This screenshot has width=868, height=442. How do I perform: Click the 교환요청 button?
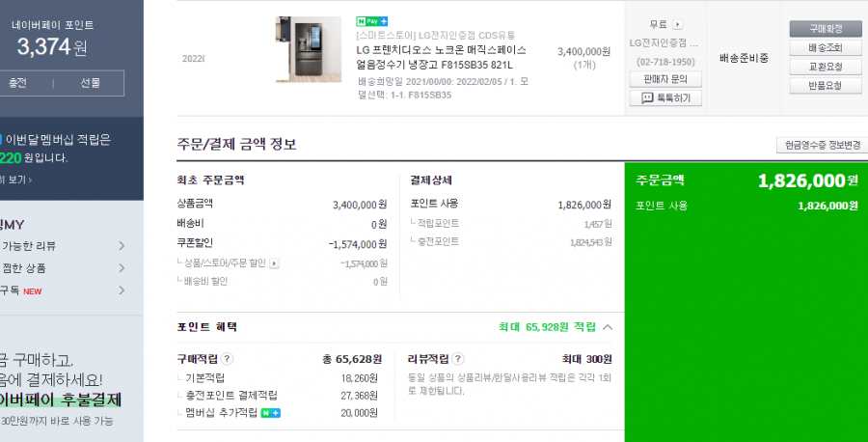coord(826,67)
